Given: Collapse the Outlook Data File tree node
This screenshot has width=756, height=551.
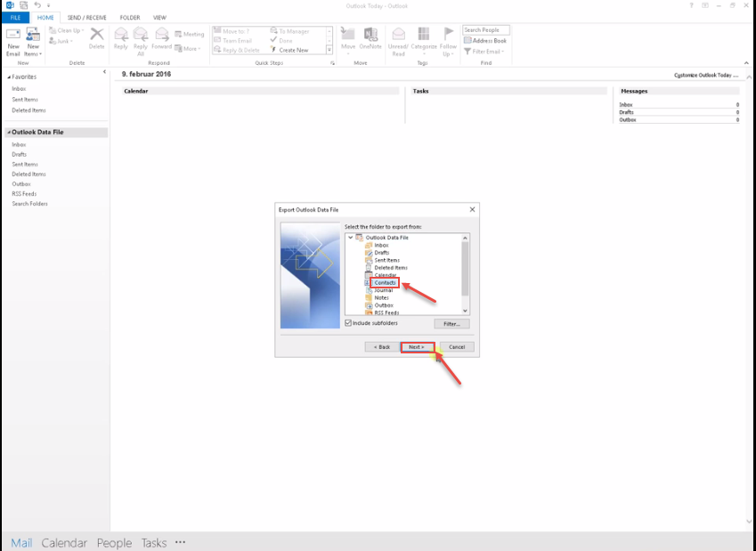Looking at the screenshot, I should tap(350, 238).
